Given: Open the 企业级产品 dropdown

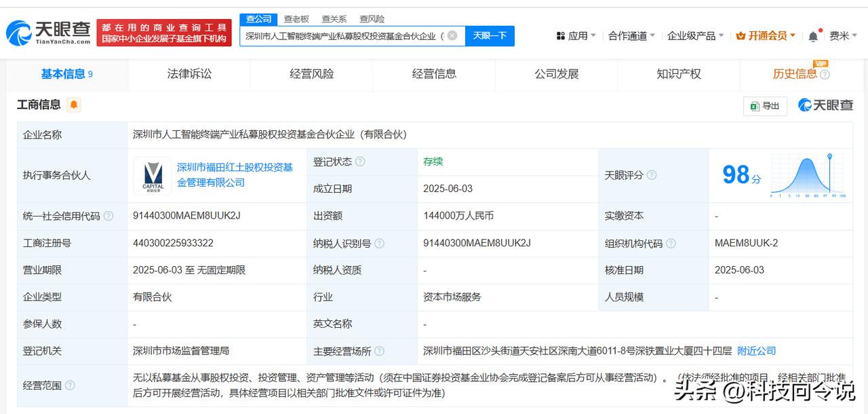Looking at the screenshot, I should [695, 36].
